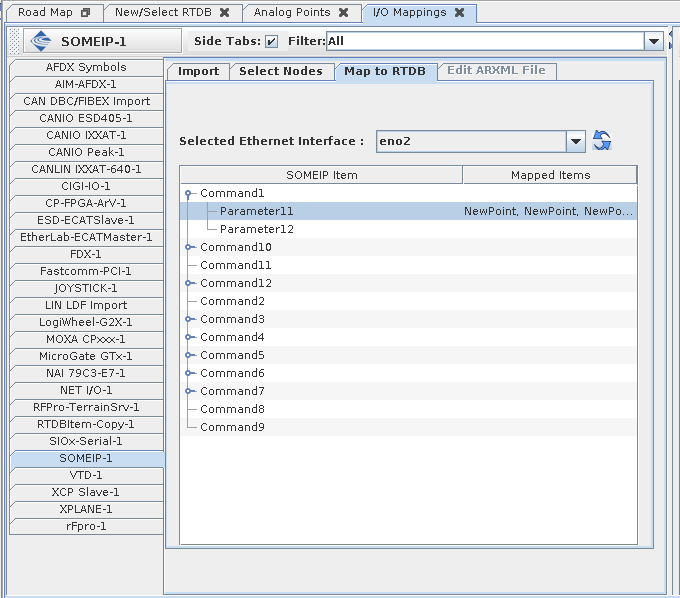Open the VTD-1 side tab

(x=86, y=475)
